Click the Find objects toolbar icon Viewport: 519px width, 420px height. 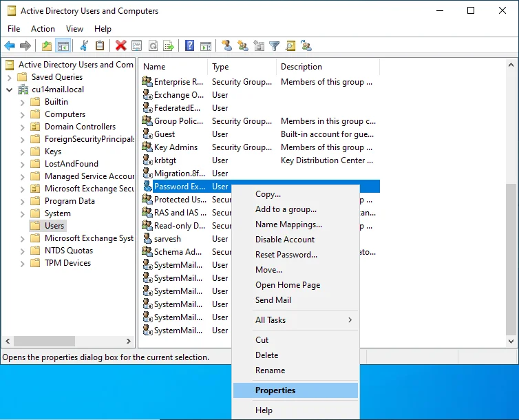tap(290, 45)
